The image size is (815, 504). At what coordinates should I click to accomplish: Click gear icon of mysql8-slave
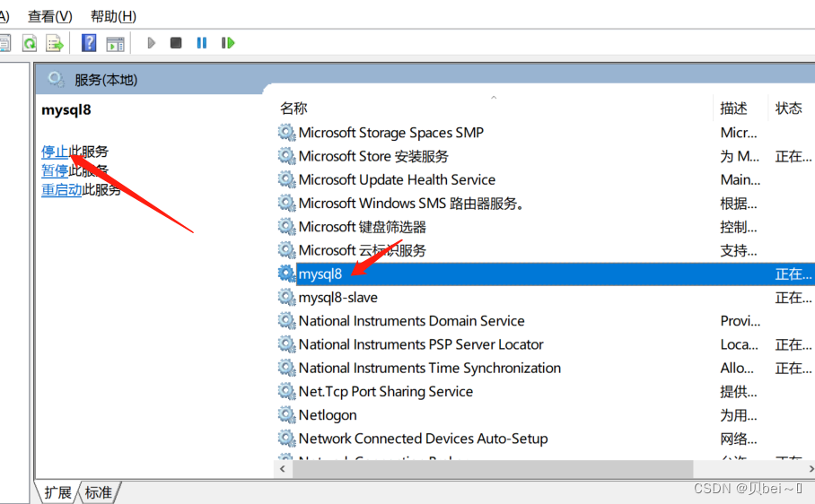click(x=286, y=297)
